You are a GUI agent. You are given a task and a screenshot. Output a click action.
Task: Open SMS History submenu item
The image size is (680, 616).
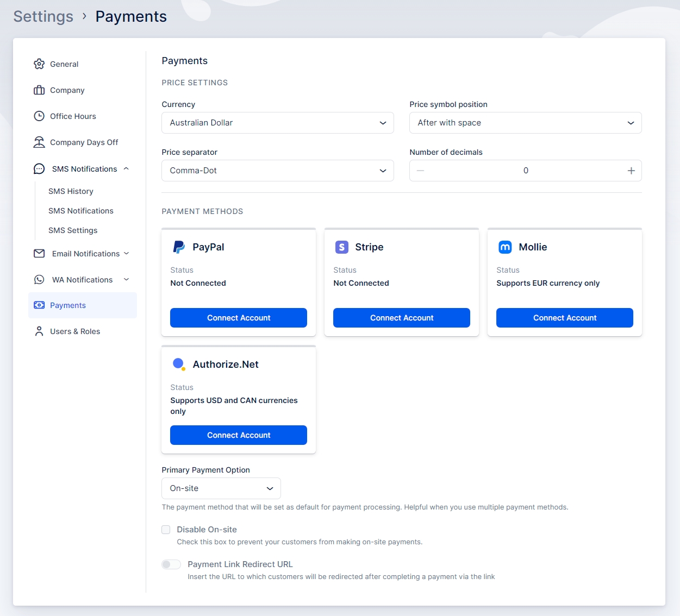(x=71, y=191)
